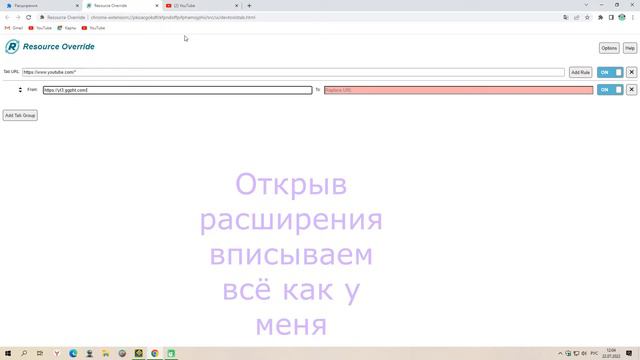Launch Yandex browser from the taskbar
The image size is (640, 360).
click(x=57, y=353)
